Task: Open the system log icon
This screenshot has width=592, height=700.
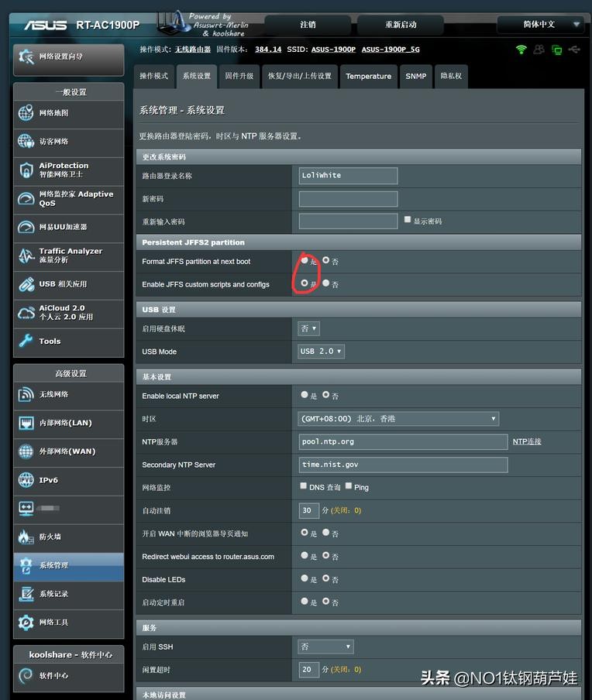Action: click(x=26, y=594)
